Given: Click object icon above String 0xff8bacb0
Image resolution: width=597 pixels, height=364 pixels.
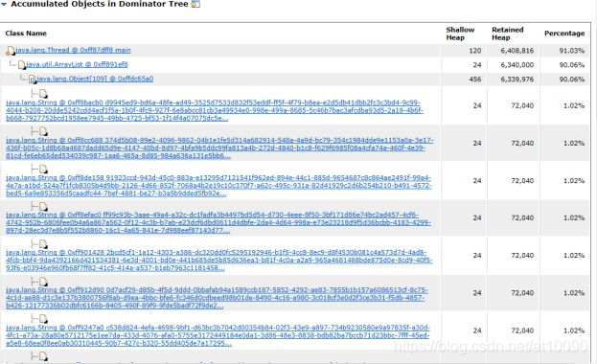Looking at the screenshot, I should pos(43,94).
